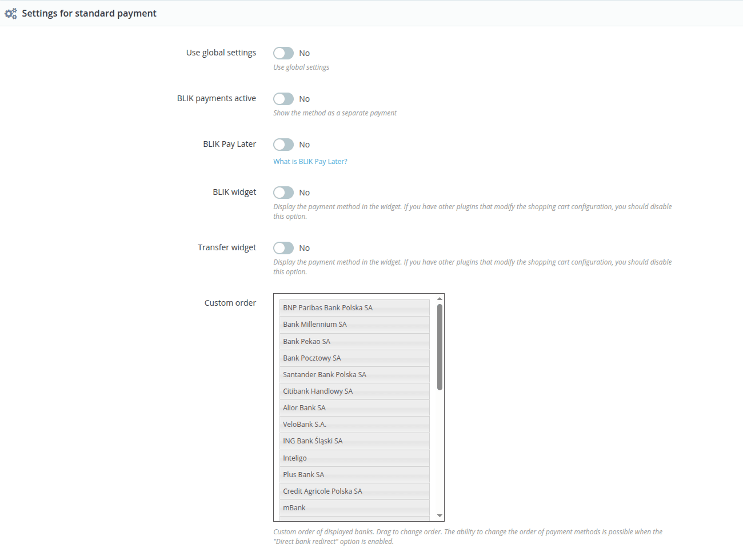
Task: Select the Bank Pekao SA entry
Action: coord(354,342)
